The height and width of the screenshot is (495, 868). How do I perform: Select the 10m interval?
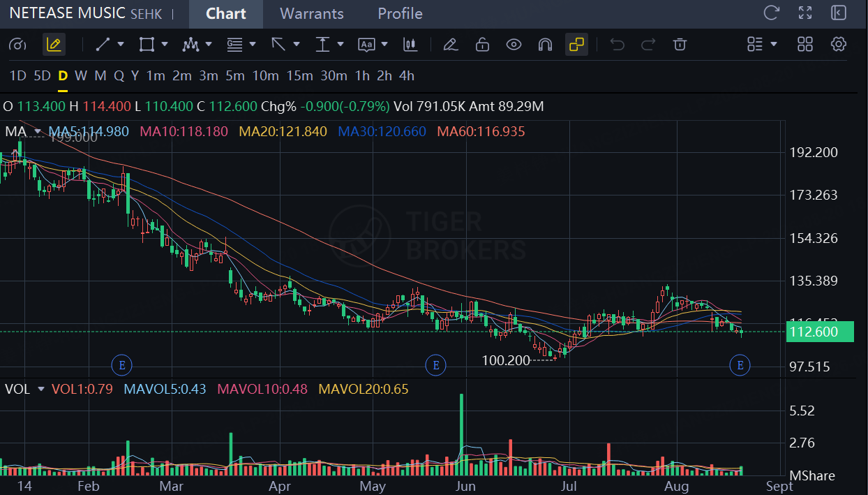265,75
